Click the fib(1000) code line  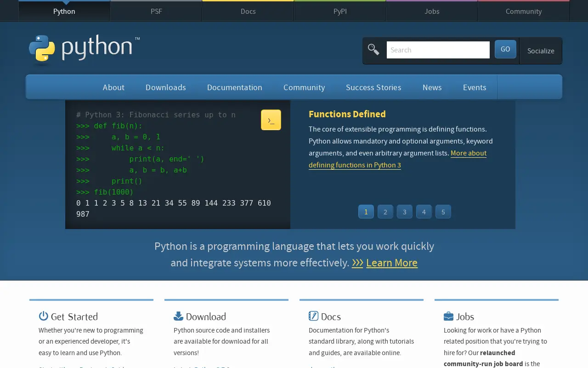105,192
